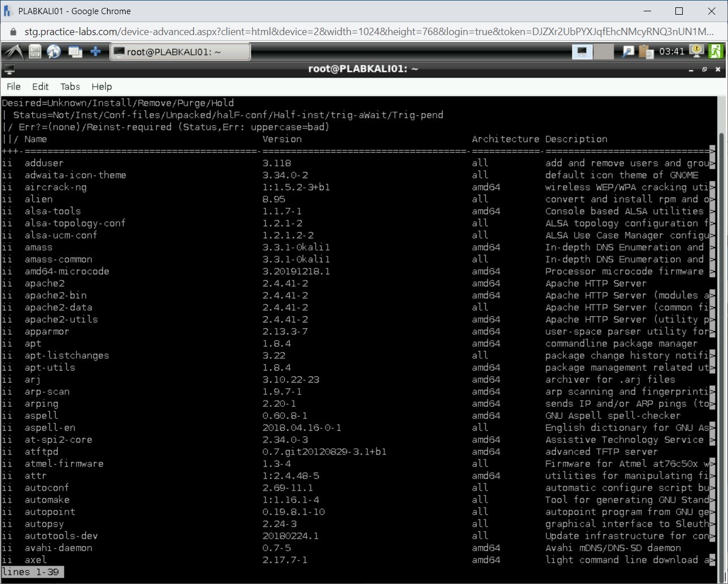Viewport: 728px width, 584px height.
Task: Open the web browser globe icon
Action: pos(54,52)
